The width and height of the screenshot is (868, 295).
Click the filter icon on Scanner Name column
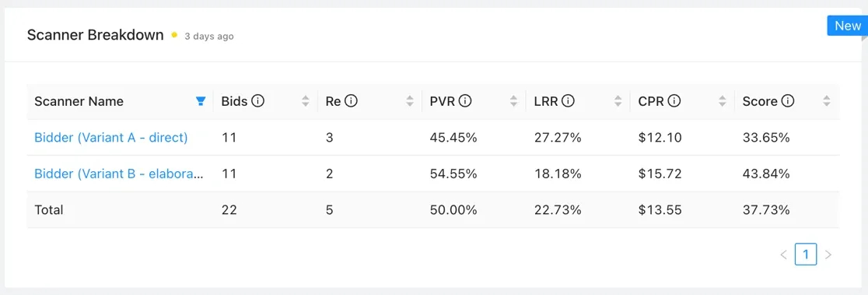click(201, 101)
